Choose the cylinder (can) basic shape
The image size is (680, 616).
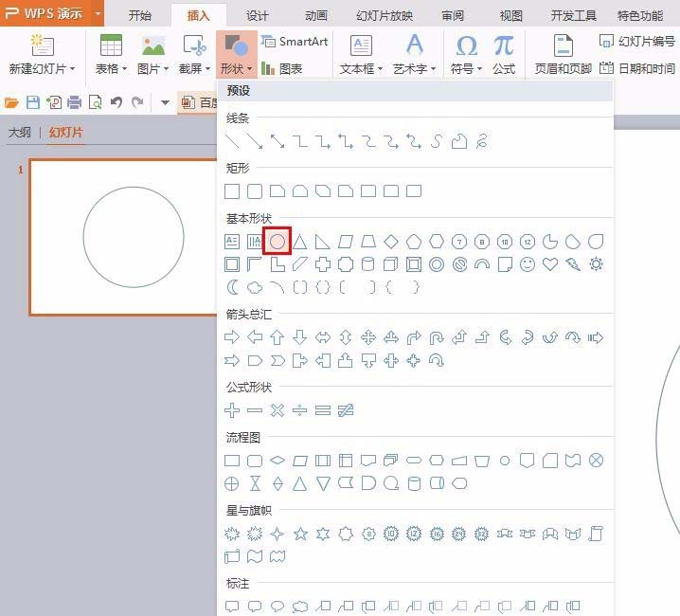coord(367,264)
